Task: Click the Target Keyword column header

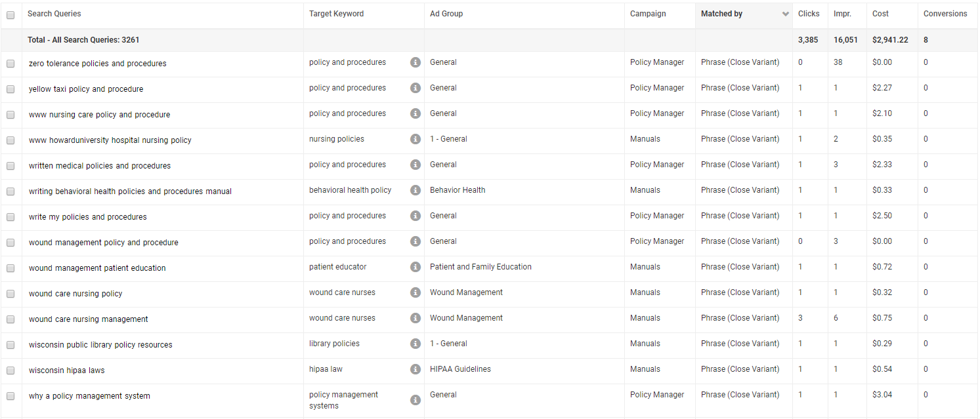Action: pos(336,14)
